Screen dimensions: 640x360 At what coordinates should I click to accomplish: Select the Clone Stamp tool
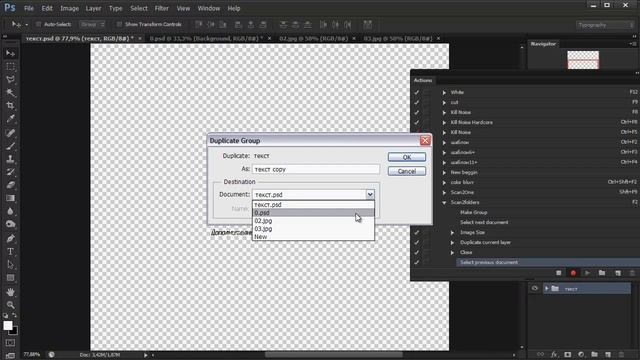click(x=10, y=159)
